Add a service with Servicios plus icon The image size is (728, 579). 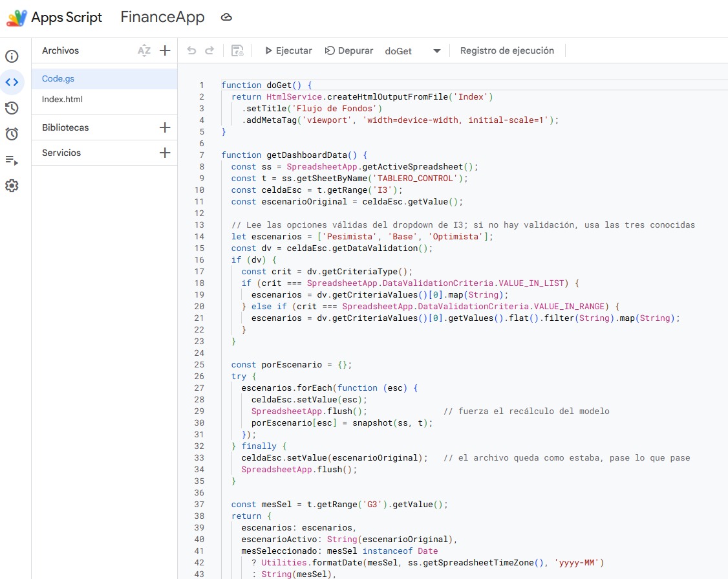click(x=165, y=153)
